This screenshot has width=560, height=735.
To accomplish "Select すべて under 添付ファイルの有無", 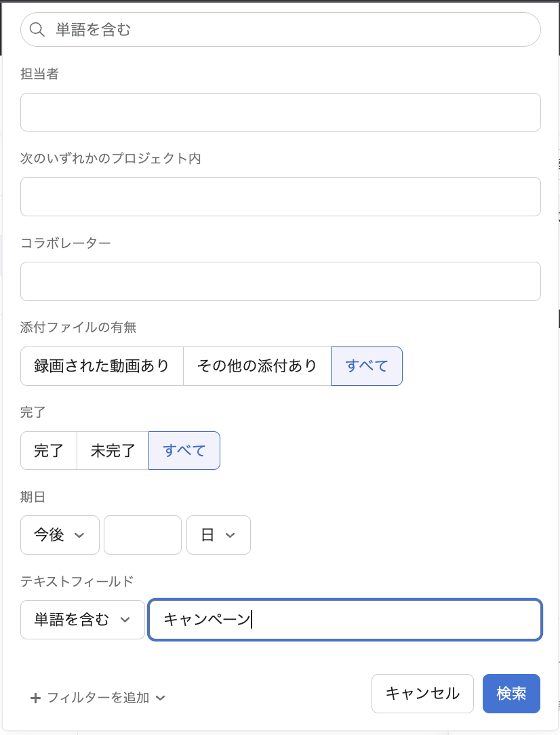I will pos(367,366).
